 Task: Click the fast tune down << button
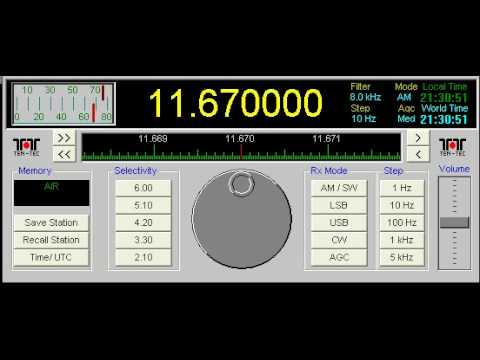pyautogui.click(x=64, y=154)
